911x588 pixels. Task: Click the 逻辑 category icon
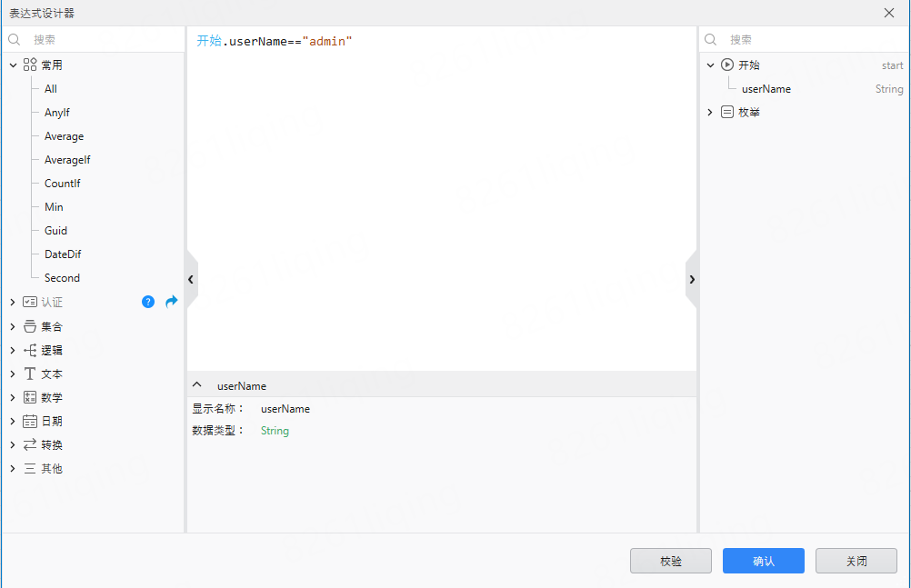(30, 350)
